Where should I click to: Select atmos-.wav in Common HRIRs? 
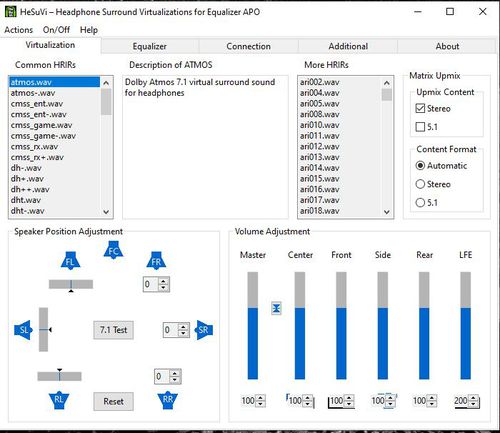55,93
